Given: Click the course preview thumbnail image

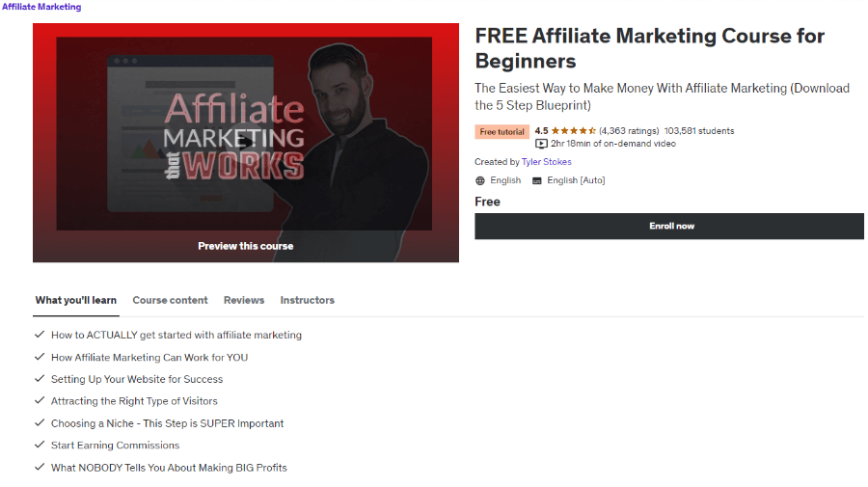Looking at the screenshot, I should (246, 143).
